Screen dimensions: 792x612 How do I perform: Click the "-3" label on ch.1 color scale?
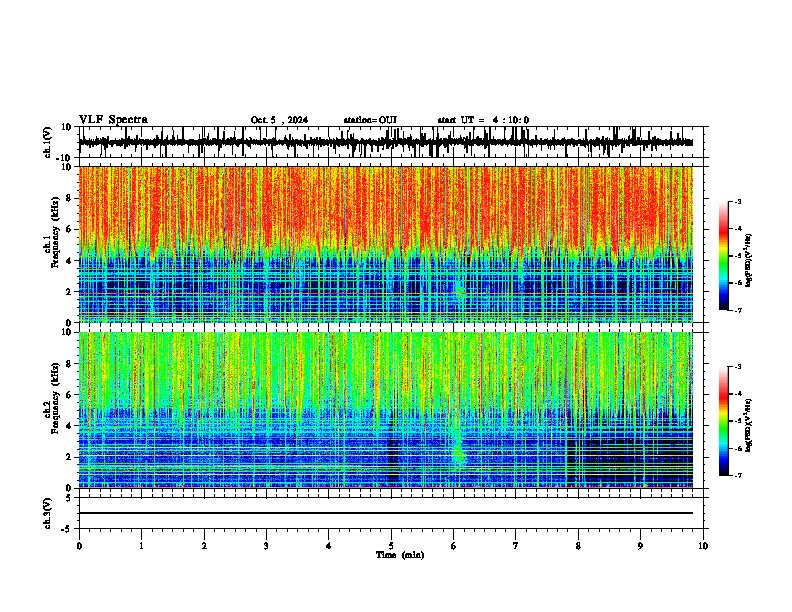coord(738,201)
